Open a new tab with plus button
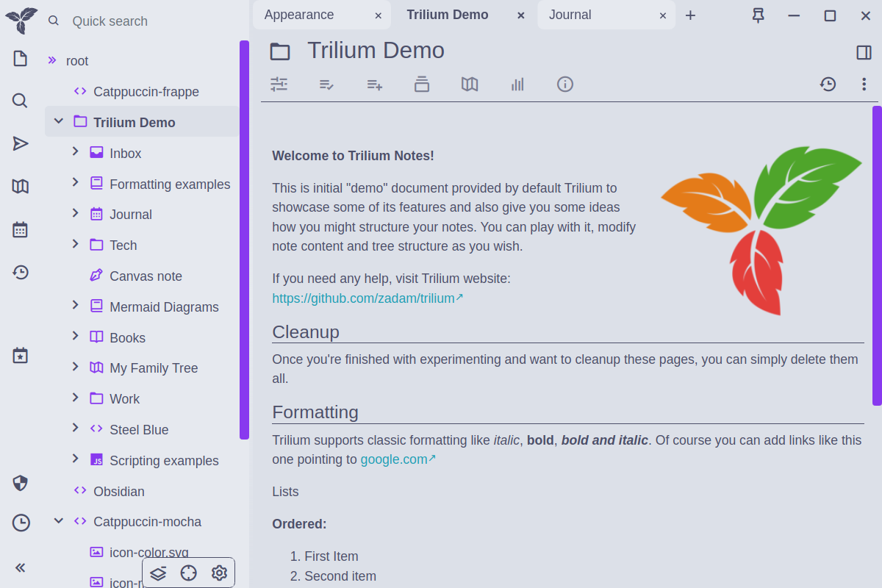Screen dimensions: 882x588 pyautogui.click(x=690, y=15)
